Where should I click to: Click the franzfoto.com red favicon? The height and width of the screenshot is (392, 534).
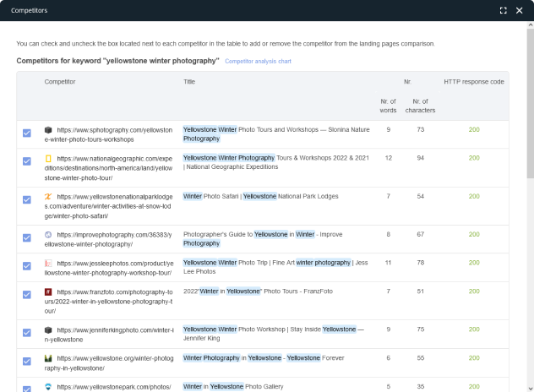coord(48,291)
